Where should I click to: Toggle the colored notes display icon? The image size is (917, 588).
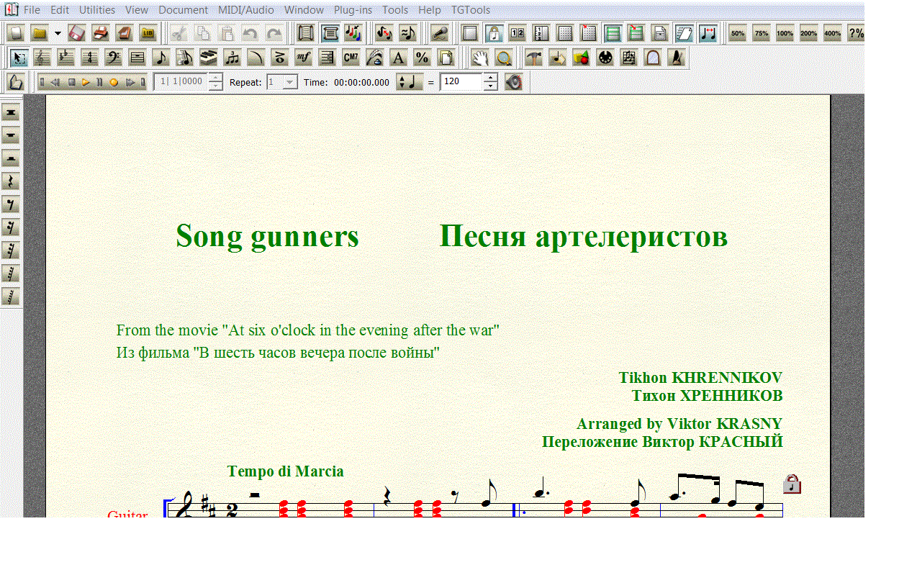tap(352, 33)
